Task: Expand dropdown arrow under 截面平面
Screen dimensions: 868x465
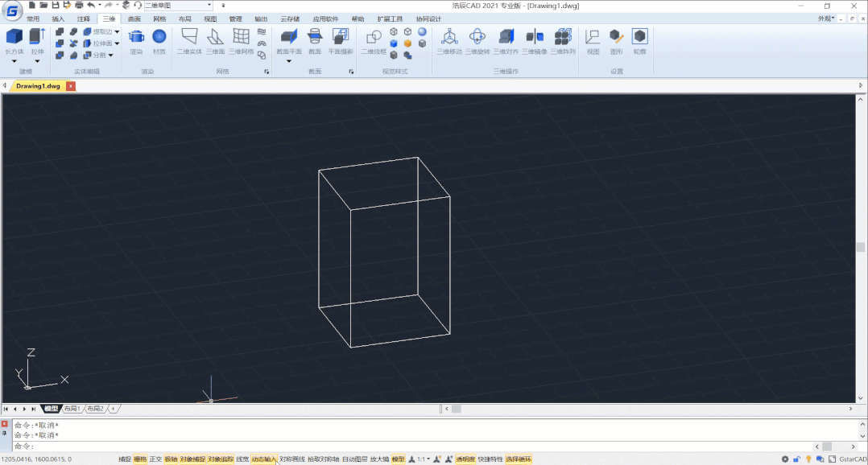Action: (x=288, y=61)
